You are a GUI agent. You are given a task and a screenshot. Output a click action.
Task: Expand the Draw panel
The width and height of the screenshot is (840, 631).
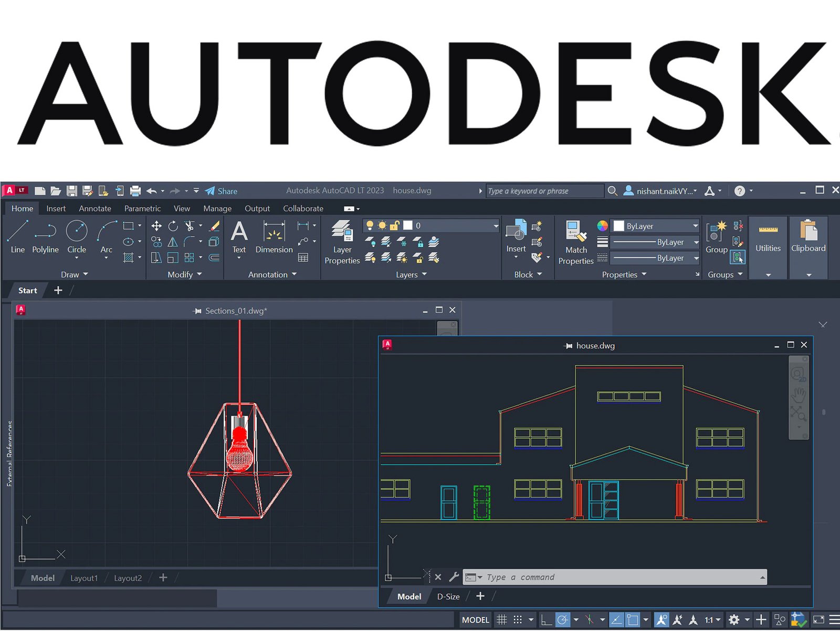point(74,275)
